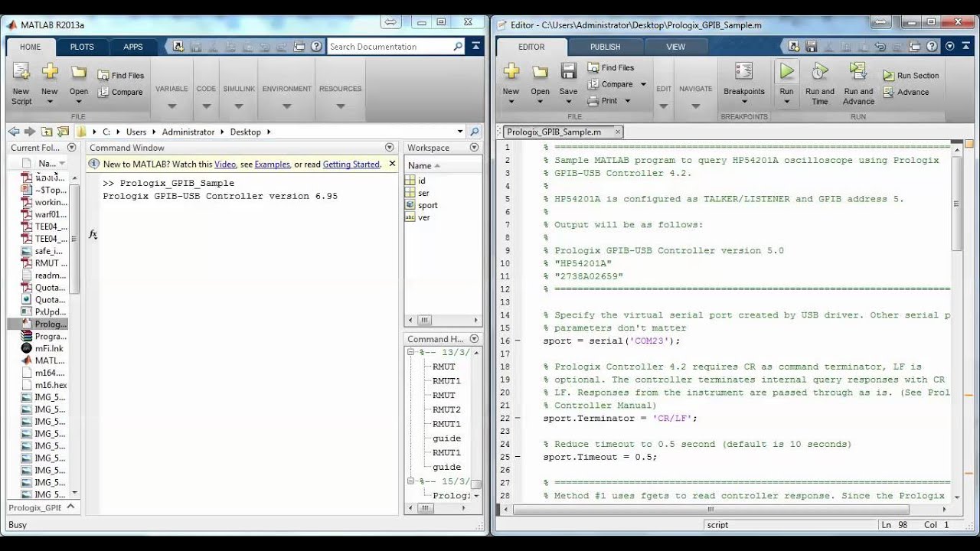
Task: Open the Video link in the banner
Action: click(225, 165)
